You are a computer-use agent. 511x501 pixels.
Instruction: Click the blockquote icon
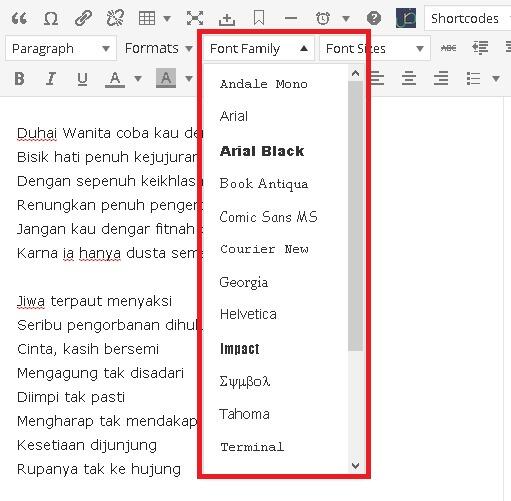click(19, 18)
